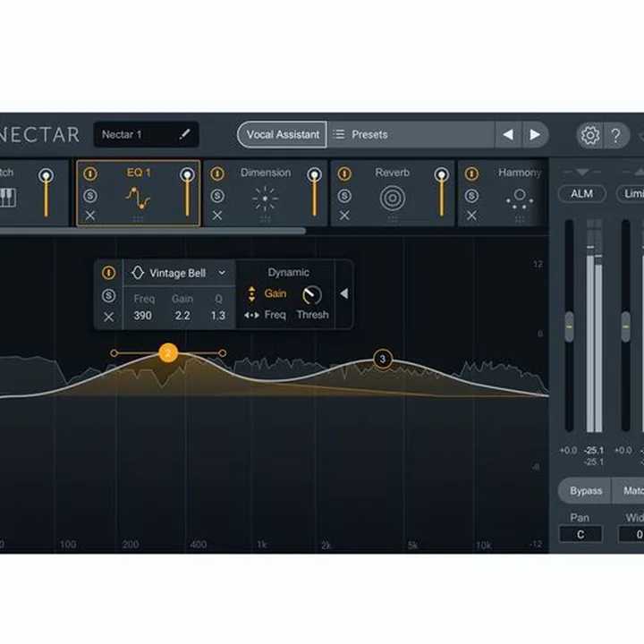The height and width of the screenshot is (644, 644).
Task: Remove the Dimension module
Action: point(217,216)
